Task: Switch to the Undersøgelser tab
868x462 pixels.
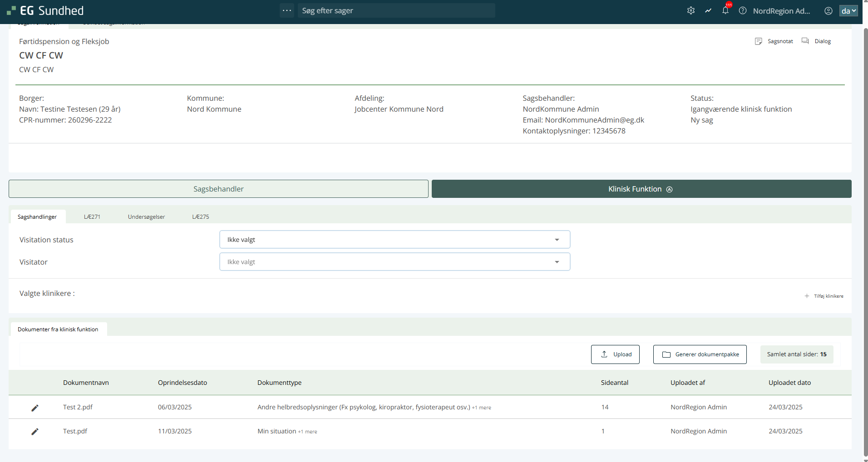Action: 146,217
